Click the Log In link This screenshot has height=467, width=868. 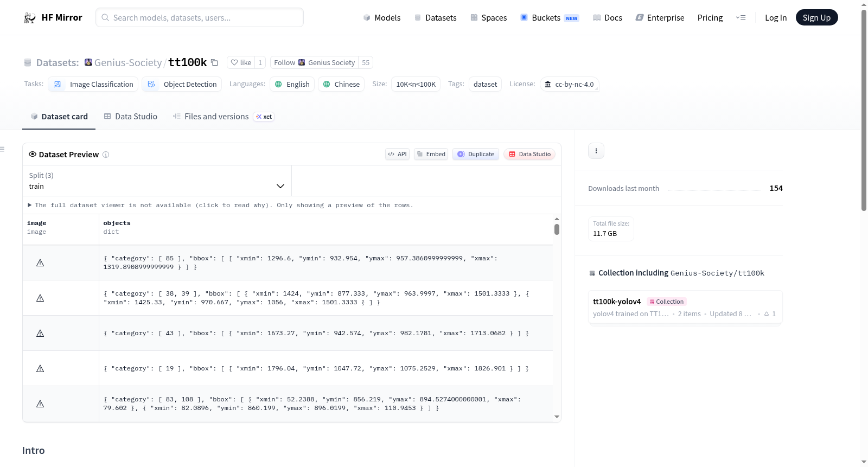coord(776,17)
